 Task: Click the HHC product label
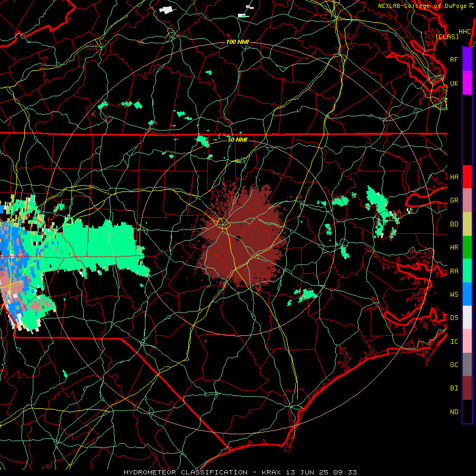465,32
